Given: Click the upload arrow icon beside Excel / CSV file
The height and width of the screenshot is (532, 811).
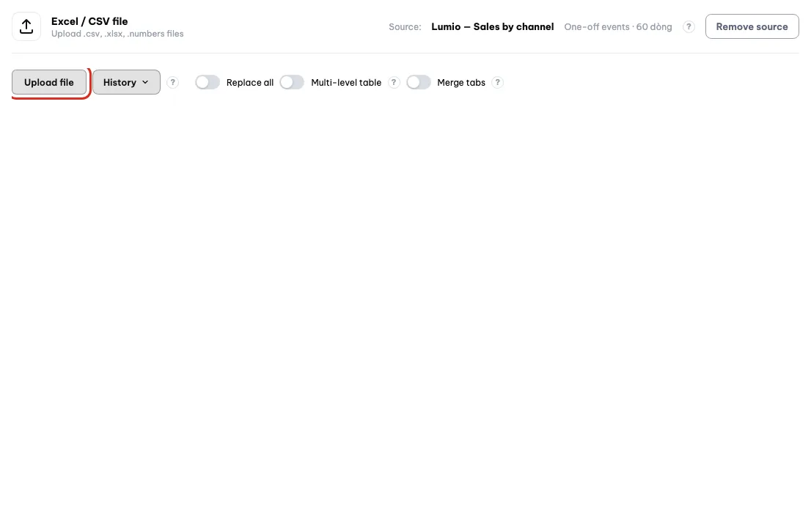Looking at the screenshot, I should pos(26,26).
